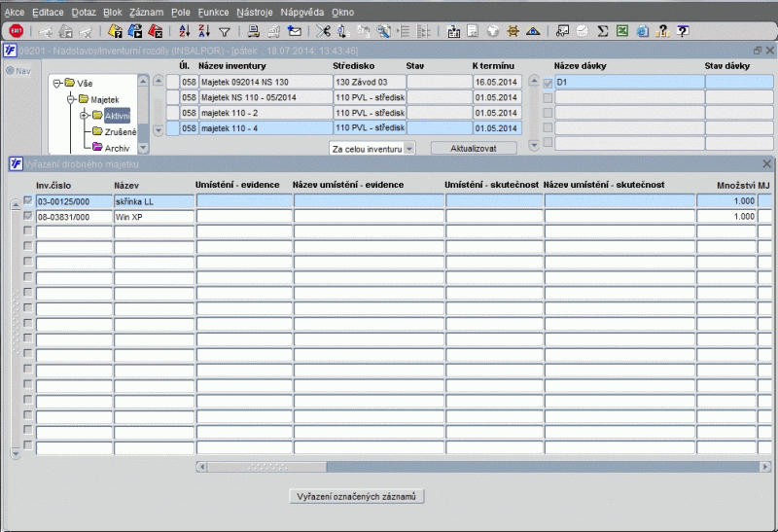The width and height of the screenshot is (778, 532).
Task: Collapse the Vše tree node
Action: pyautogui.click(x=57, y=83)
